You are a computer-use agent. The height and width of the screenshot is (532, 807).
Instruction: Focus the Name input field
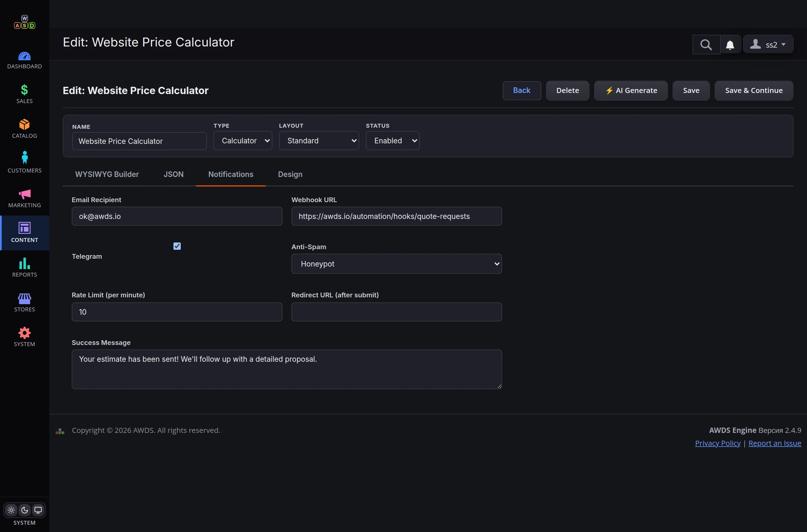click(139, 141)
